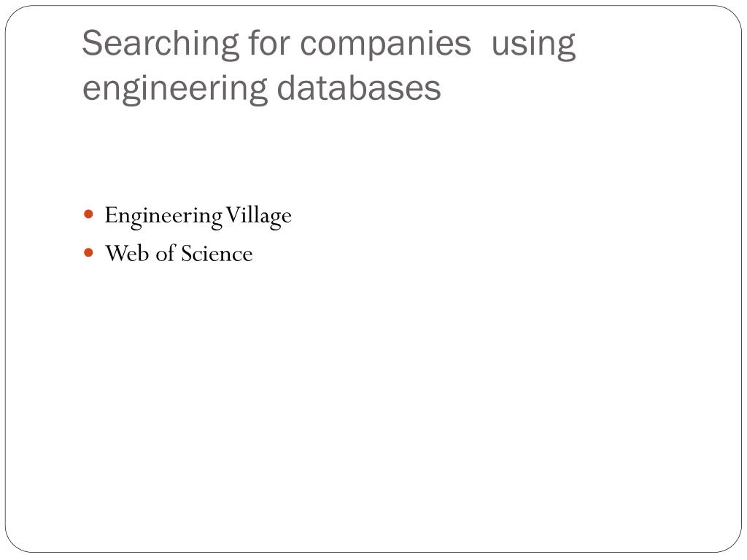Click the slide border's bottom-right rounded corner
The width and height of the screenshot is (747, 560).
point(734,545)
